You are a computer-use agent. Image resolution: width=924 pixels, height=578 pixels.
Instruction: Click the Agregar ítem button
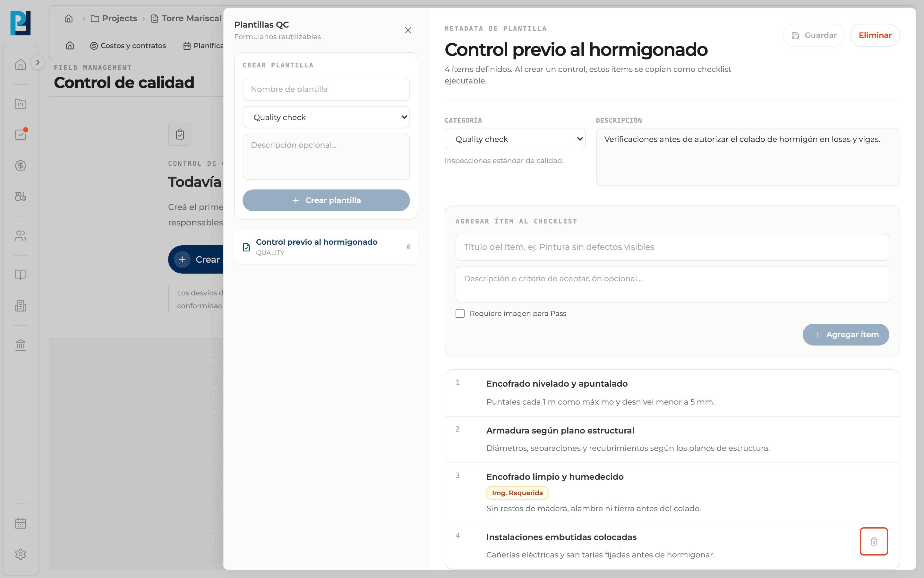point(846,335)
